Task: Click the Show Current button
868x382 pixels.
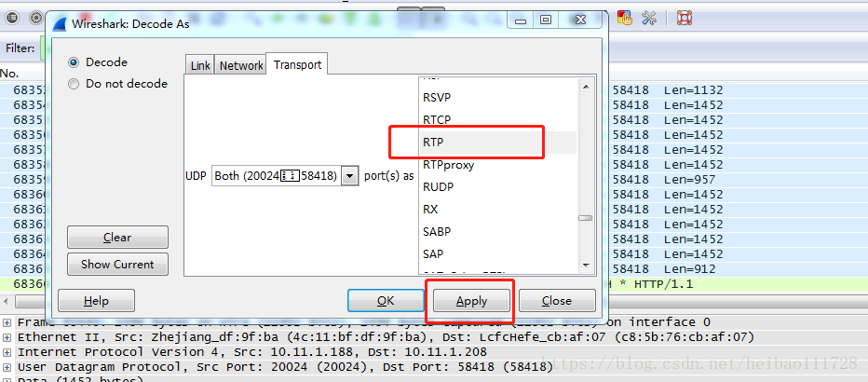Action: [x=117, y=264]
